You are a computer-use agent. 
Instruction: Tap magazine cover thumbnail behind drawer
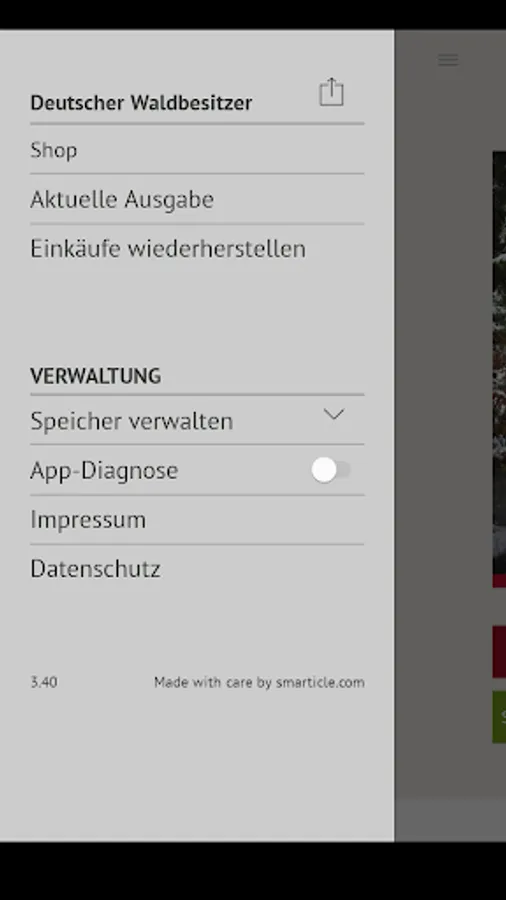click(499, 369)
